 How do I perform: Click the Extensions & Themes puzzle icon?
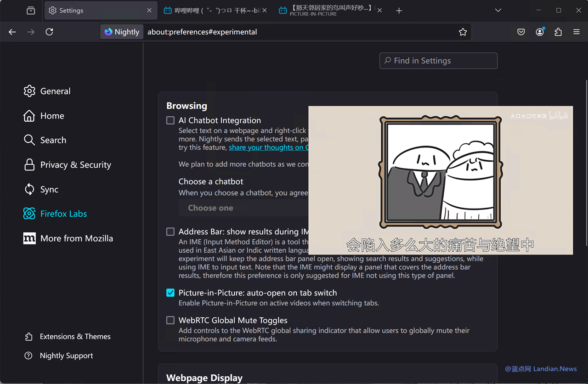pyautogui.click(x=28, y=337)
